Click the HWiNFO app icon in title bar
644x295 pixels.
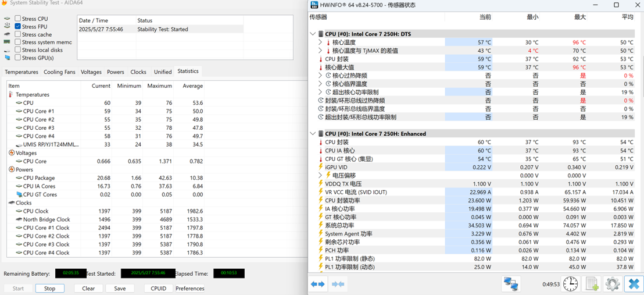coord(314,5)
